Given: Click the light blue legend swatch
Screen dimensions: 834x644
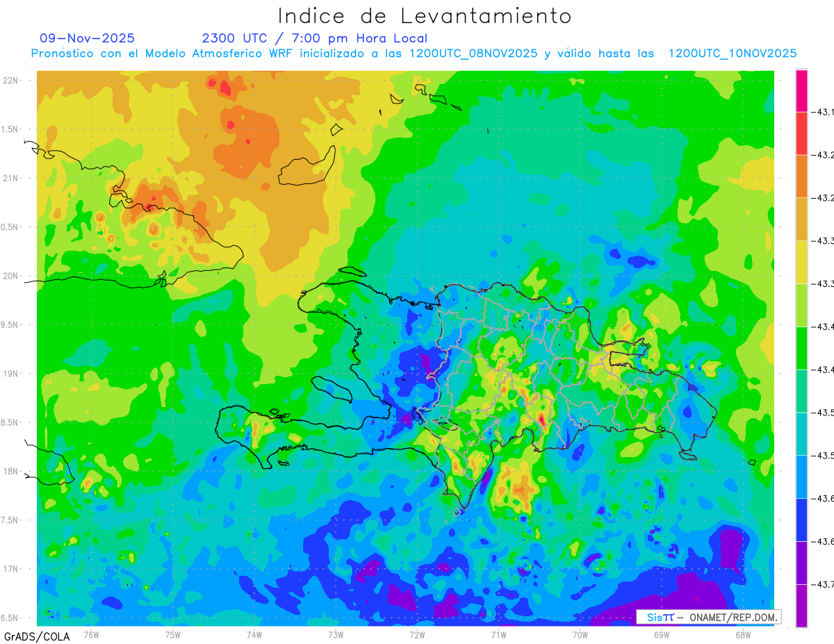Looking at the screenshot, I should pyautogui.click(x=801, y=477).
